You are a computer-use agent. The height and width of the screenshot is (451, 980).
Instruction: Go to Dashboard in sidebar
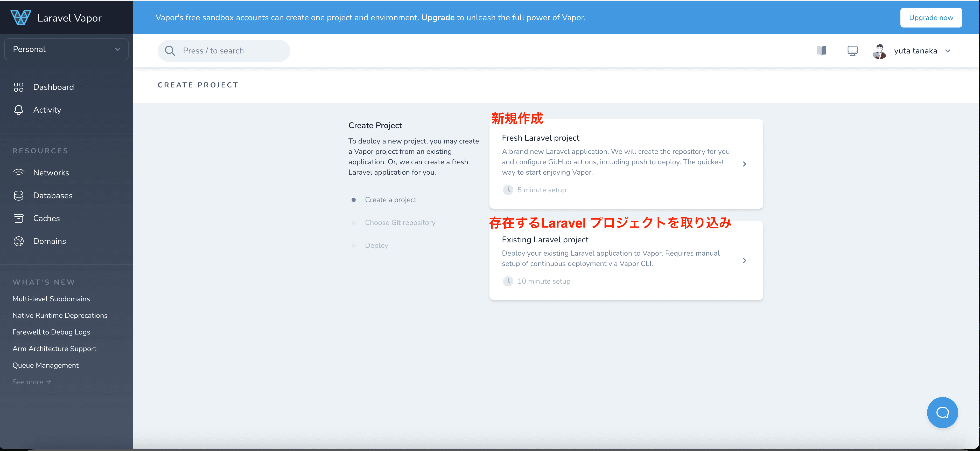click(54, 87)
